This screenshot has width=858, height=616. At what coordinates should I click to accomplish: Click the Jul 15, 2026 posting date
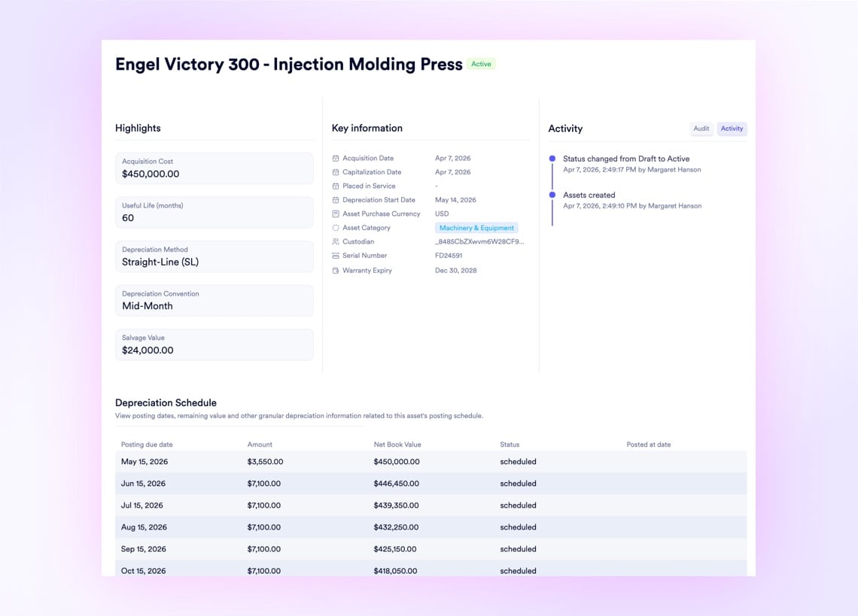point(141,505)
